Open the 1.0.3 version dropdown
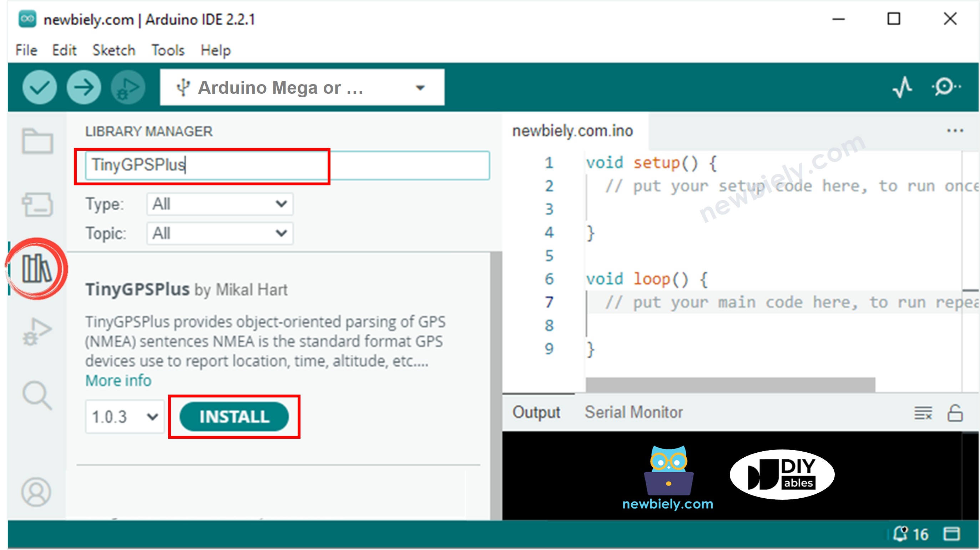Image resolution: width=980 pixels, height=550 pixels. 125,416
